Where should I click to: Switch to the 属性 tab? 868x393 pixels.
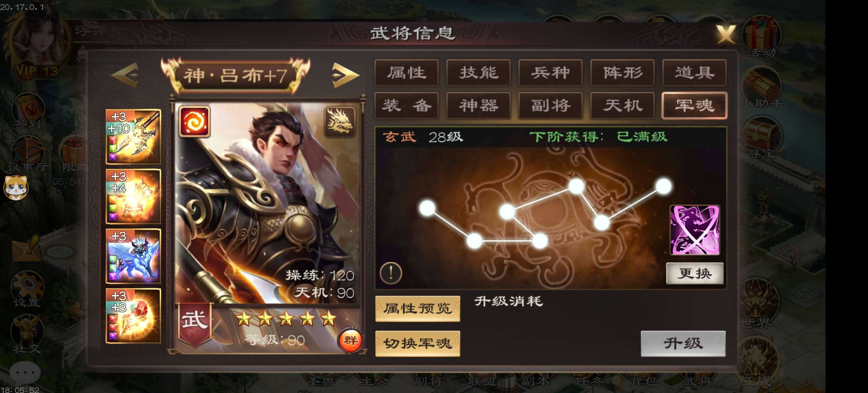click(x=407, y=73)
